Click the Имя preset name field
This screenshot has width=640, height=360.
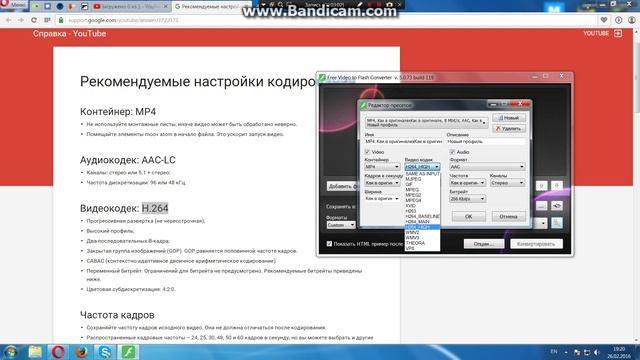(x=404, y=141)
